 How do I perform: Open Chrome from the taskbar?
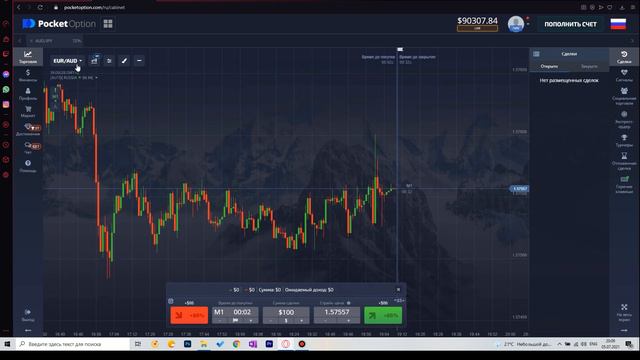236,344
